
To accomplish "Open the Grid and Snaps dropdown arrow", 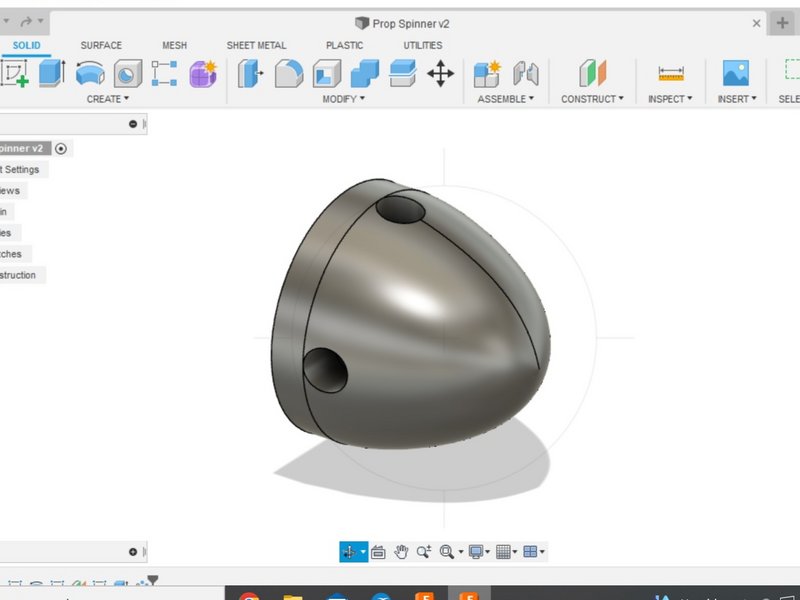I will (515, 552).
